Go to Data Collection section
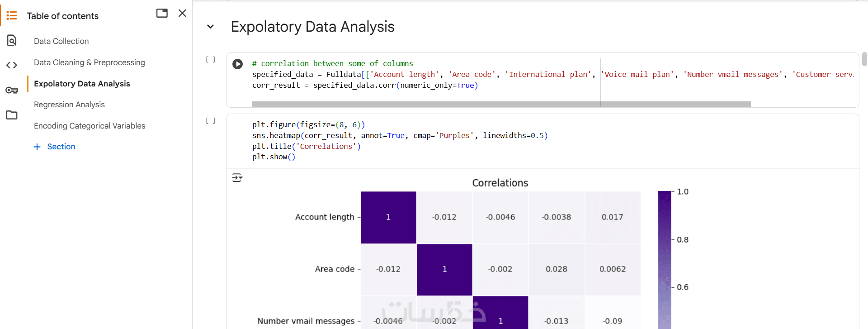Screen dimensions: 868x329 click(61, 41)
